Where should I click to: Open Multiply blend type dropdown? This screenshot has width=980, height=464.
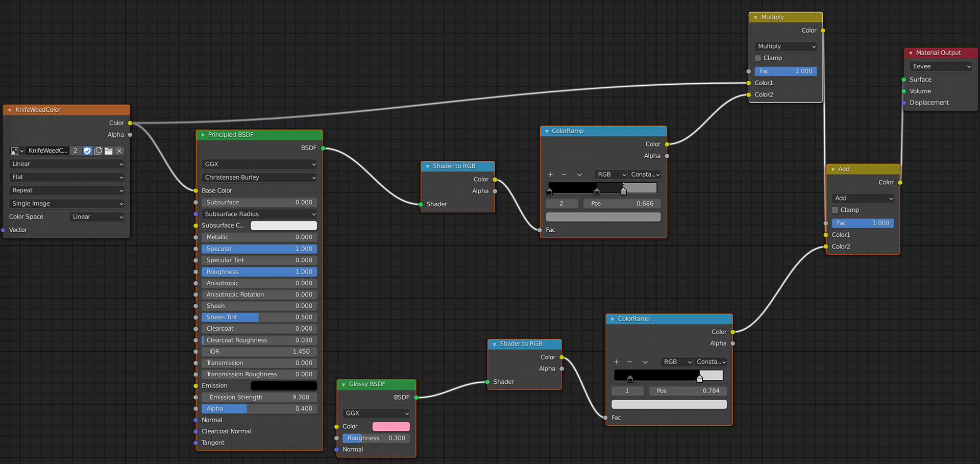[786, 46]
